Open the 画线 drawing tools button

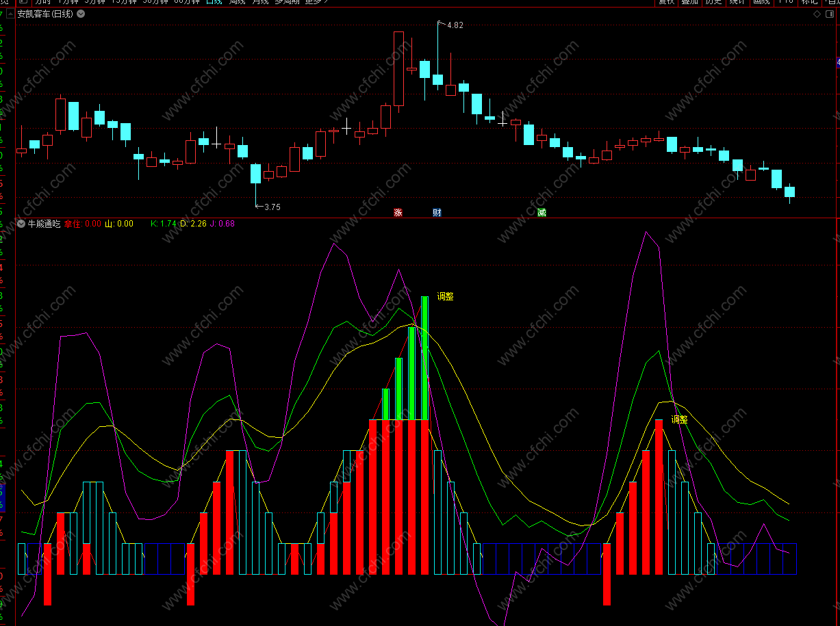coord(761,2)
